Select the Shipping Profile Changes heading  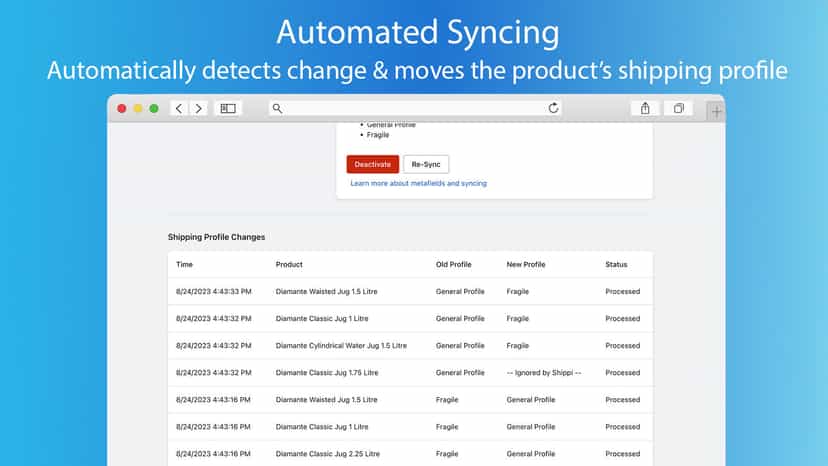point(217,237)
